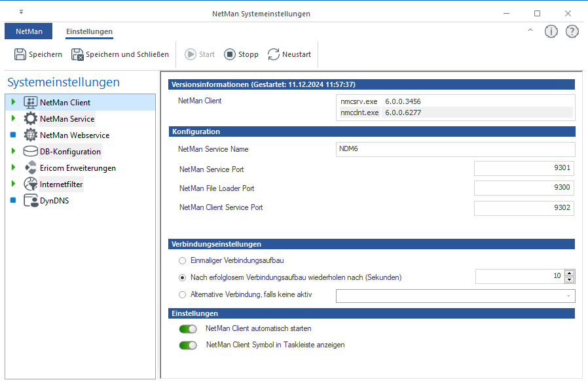This screenshot has height=384, width=588.
Task: Switch to the NetMan tab
Action: click(x=29, y=31)
